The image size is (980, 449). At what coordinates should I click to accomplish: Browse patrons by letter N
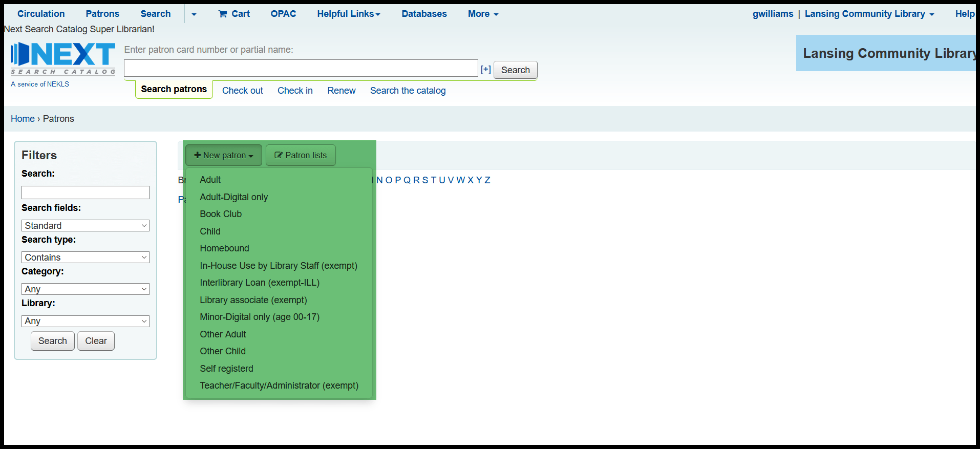pos(379,180)
